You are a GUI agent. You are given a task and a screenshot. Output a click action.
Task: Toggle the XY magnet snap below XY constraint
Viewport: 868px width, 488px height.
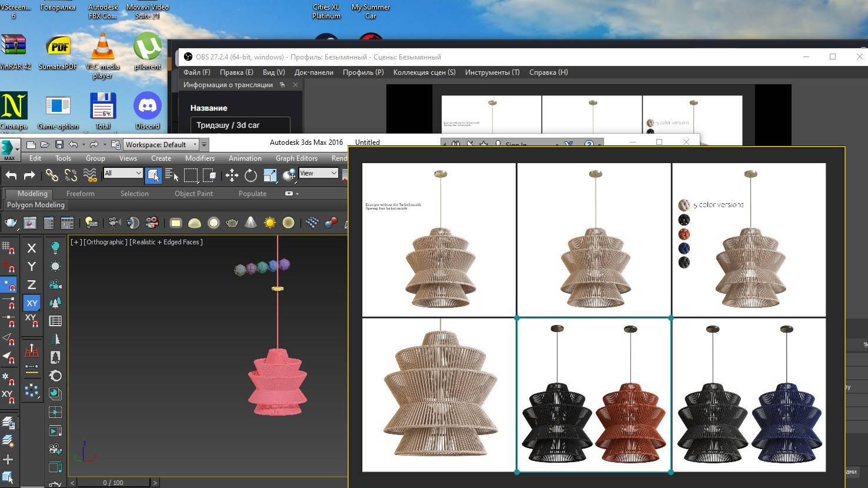click(x=32, y=321)
